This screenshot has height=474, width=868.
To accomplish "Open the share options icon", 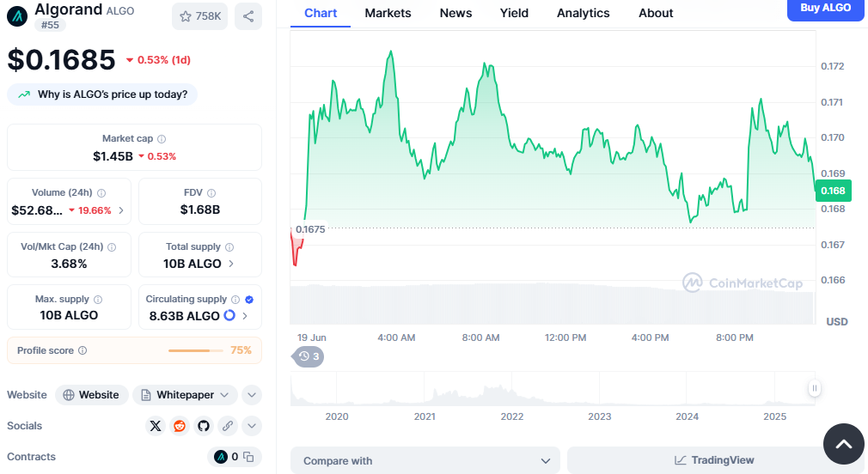I will point(248,16).
